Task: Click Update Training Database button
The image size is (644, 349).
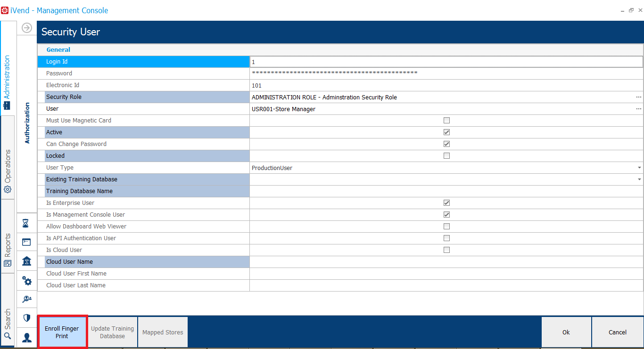Action: (x=113, y=332)
